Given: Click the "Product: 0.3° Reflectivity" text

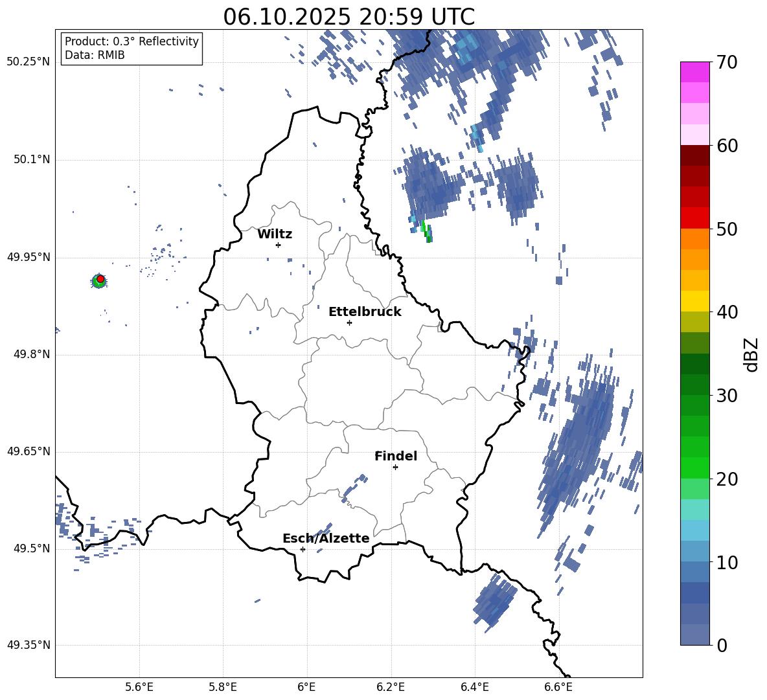Looking at the screenshot, I should click(132, 41).
